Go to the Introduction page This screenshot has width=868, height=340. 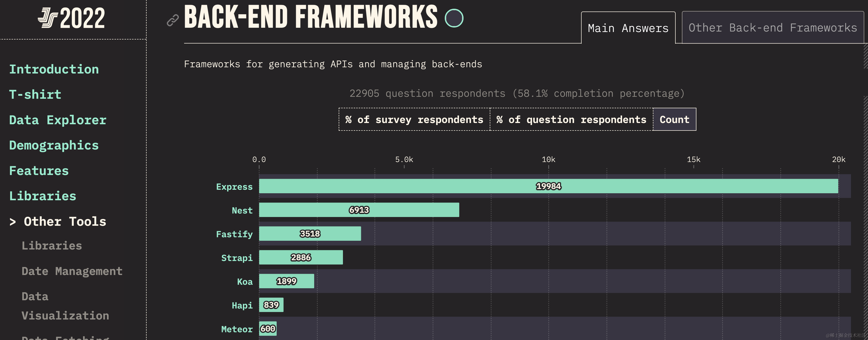[54, 69]
